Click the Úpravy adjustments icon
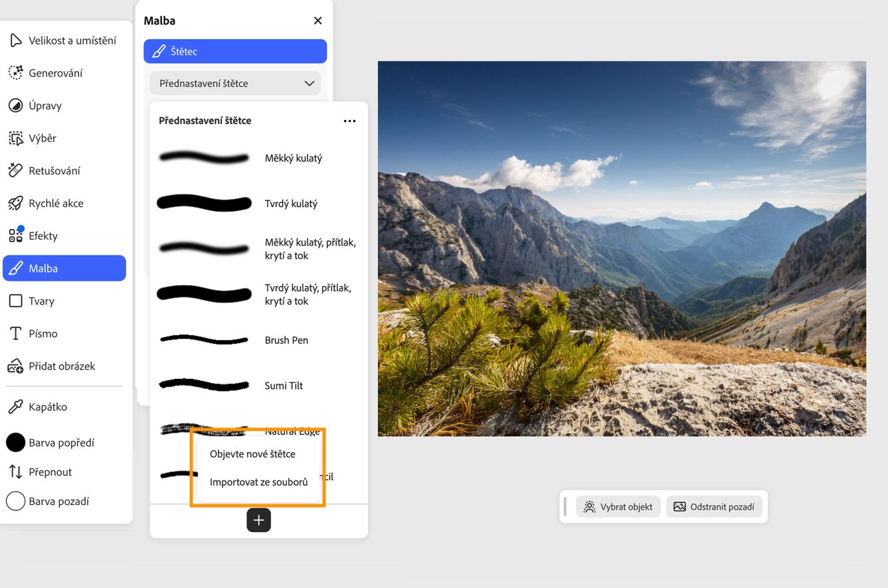 (x=15, y=106)
